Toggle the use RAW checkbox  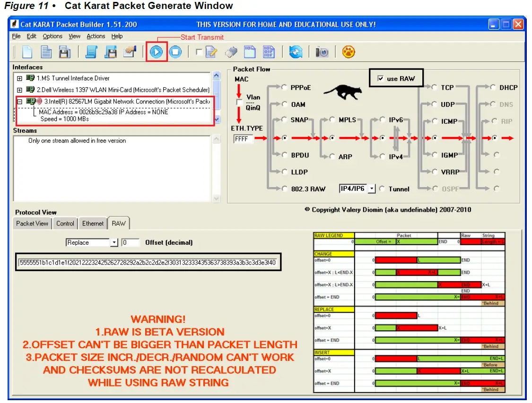point(380,78)
